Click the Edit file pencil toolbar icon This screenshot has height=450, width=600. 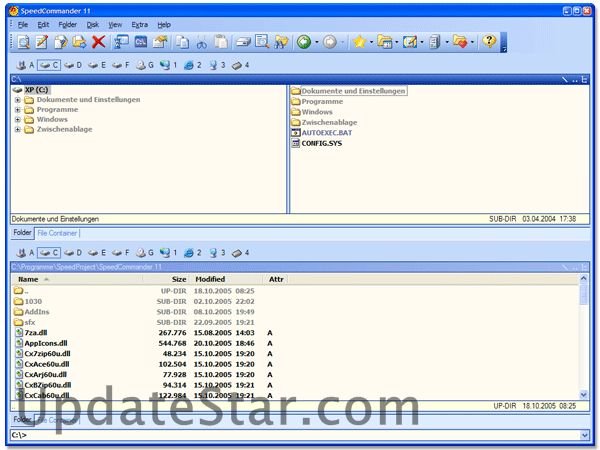pos(42,42)
